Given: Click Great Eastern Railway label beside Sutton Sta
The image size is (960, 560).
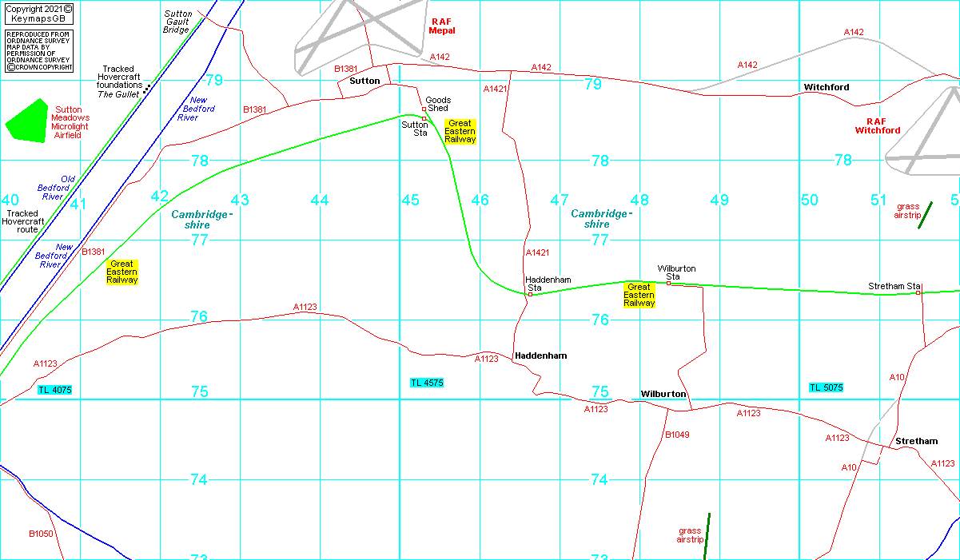Looking at the screenshot, I should coord(460,132).
